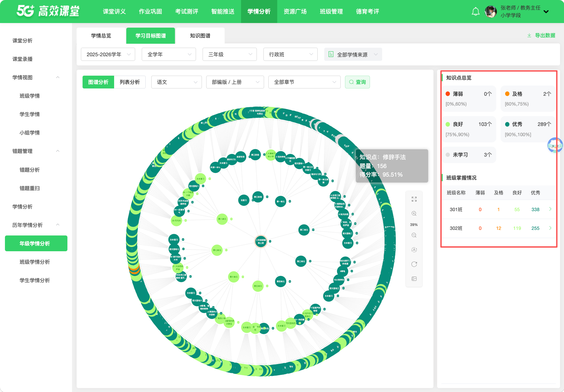Open 302班 details with its arrow
Screen dimensions: 564x392
pyautogui.click(x=550, y=228)
